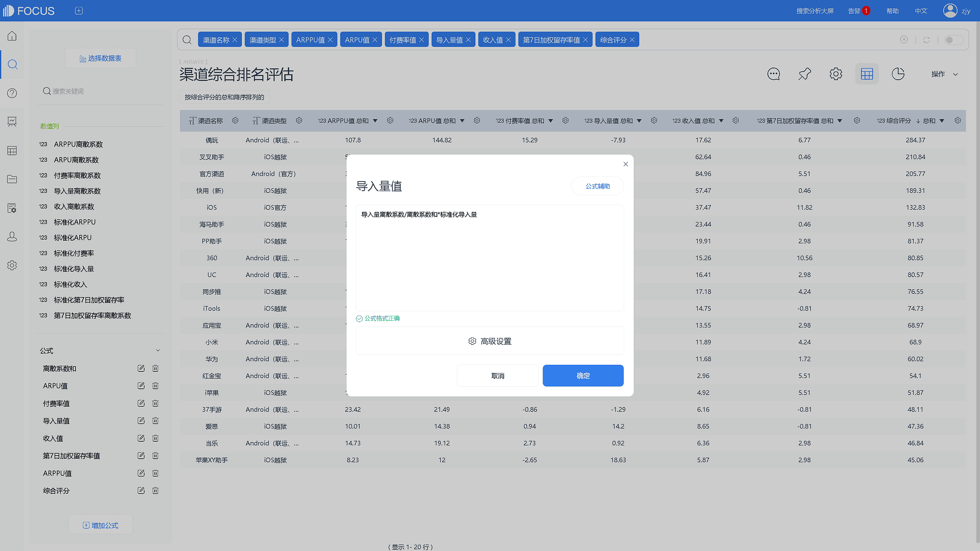
Task: Click the 37手游 channel name cell
Action: point(212,410)
